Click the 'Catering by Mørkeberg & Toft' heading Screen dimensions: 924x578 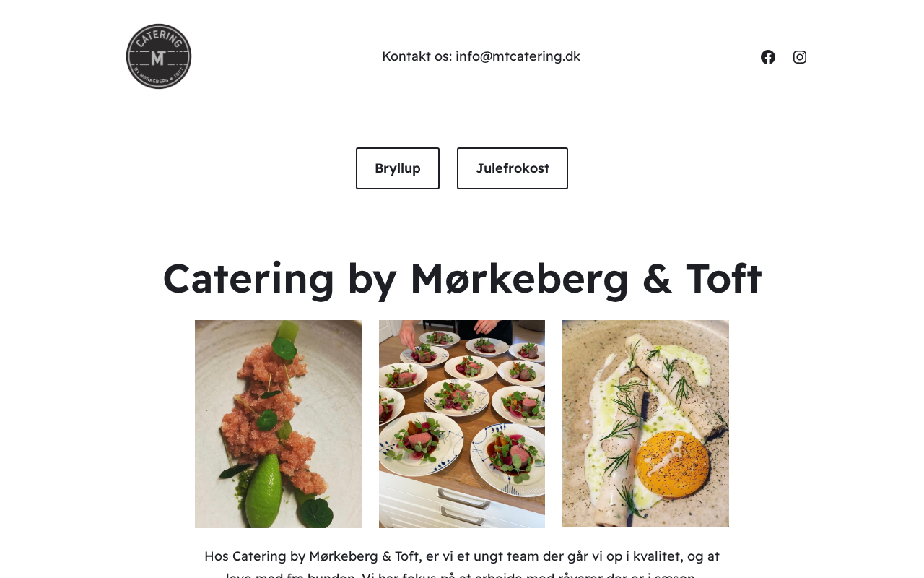pyautogui.click(x=462, y=278)
